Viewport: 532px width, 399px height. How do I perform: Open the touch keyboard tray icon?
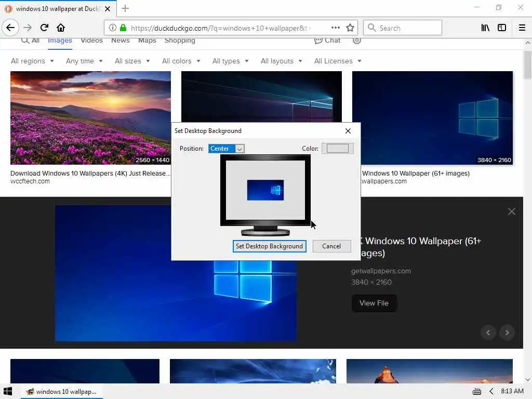click(477, 392)
